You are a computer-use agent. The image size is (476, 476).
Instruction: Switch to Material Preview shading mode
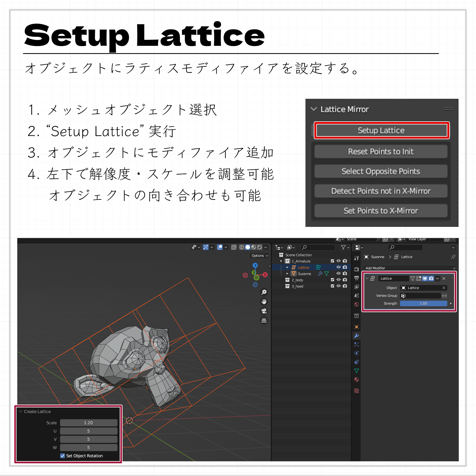pyautogui.click(x=253, y=247)
